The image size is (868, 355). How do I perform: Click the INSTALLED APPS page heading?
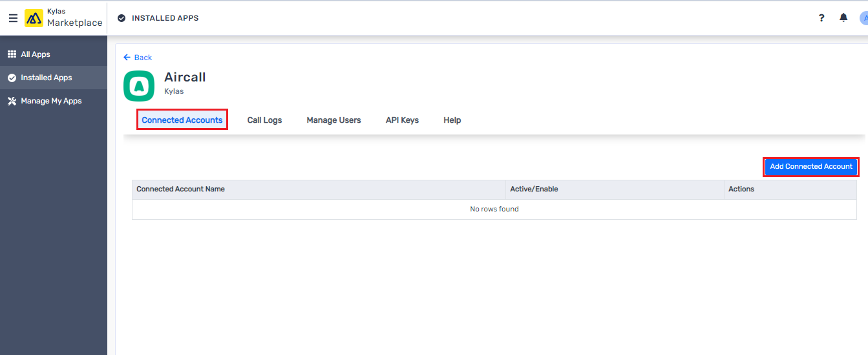[165, 18]
